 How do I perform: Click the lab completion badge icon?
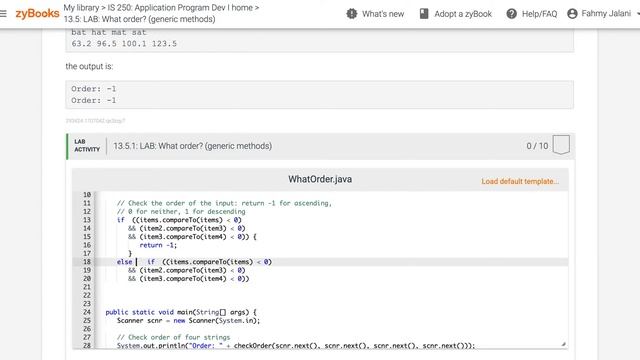point(561,145)
